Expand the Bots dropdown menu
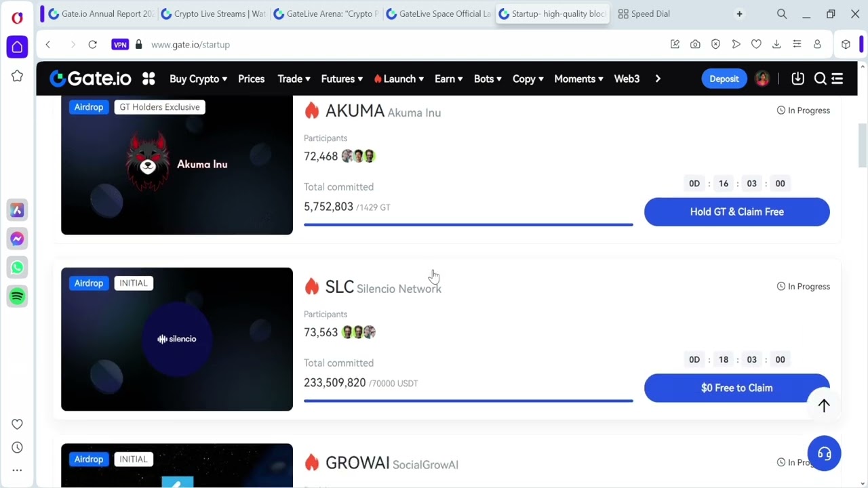 488,79
